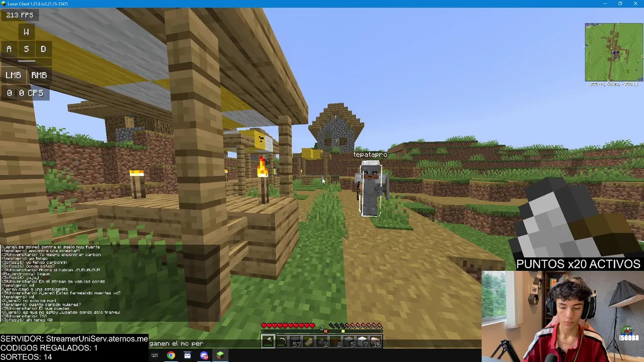Restore down the Lunar Client window
This screenshot has height=362, width=644.
click(x=620, y=4)
